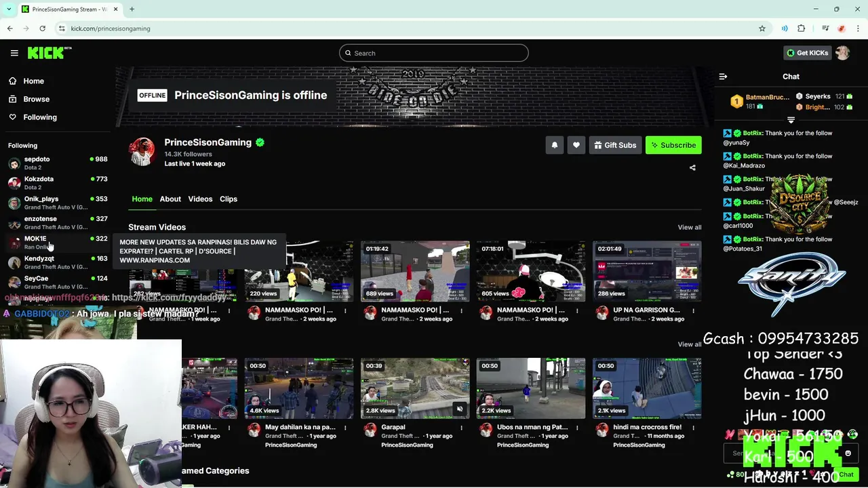Open Chrome three-dot menu
Image resolution: width=868 pixels, height=488 pixels.
(x=859, y=28)
